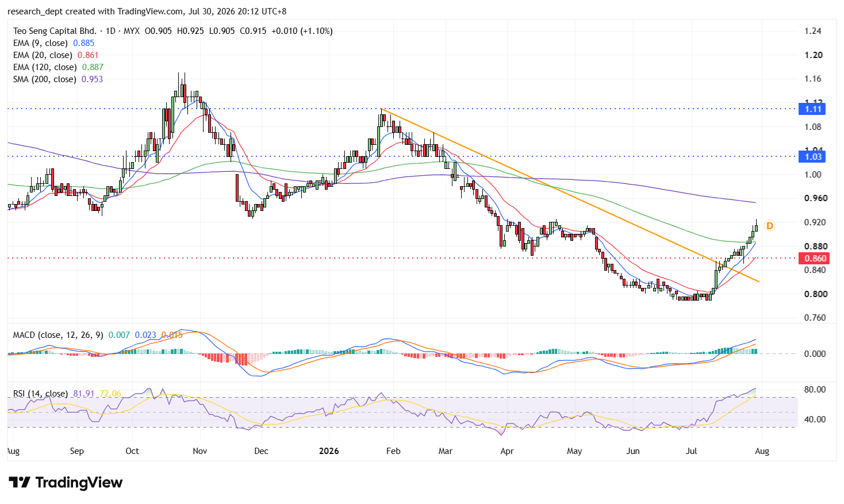Viewport: 844px width, 504px height.
Task: Click Jun on the time axis
Action: (632, 451)
